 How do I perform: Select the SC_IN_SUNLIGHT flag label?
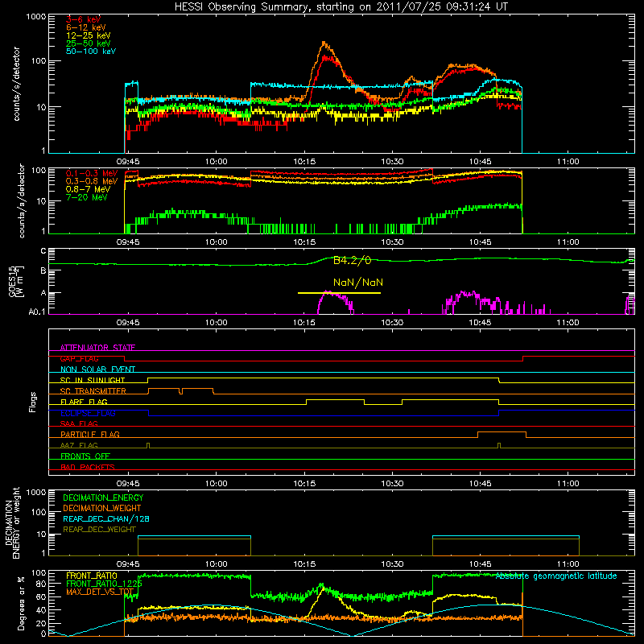point(93,380)
